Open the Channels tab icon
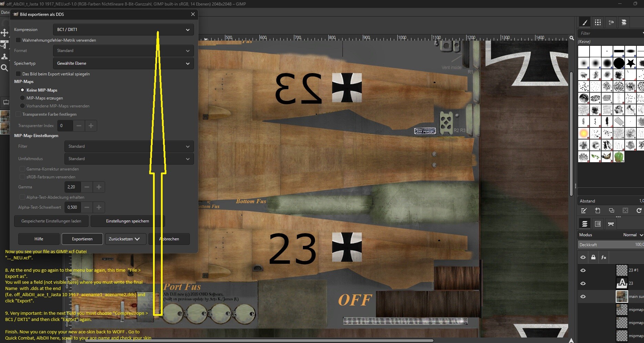The height and width of the screenshot is (343, 644). click(598, 224)
